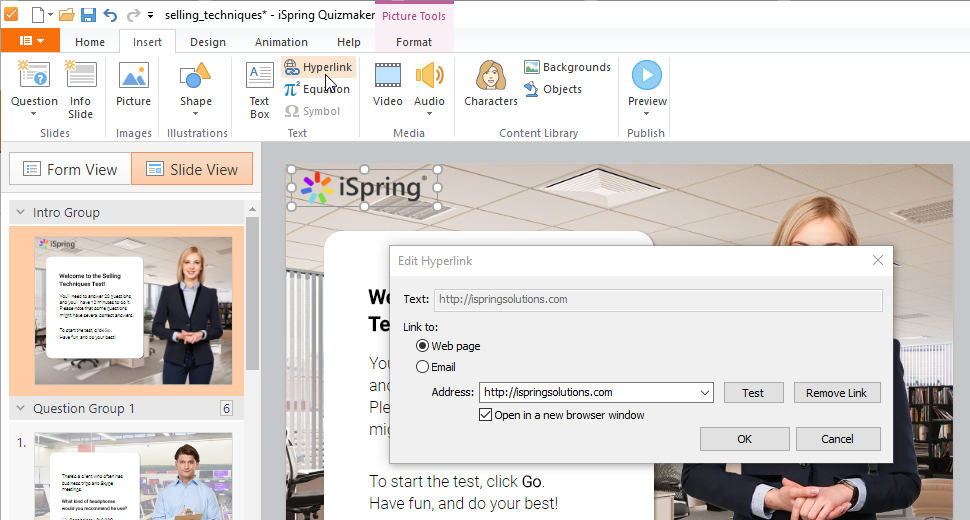Viewport: 970px width, 520px height.
Task: Click the Text field in Edit Hyperlink
Action: 658,300
